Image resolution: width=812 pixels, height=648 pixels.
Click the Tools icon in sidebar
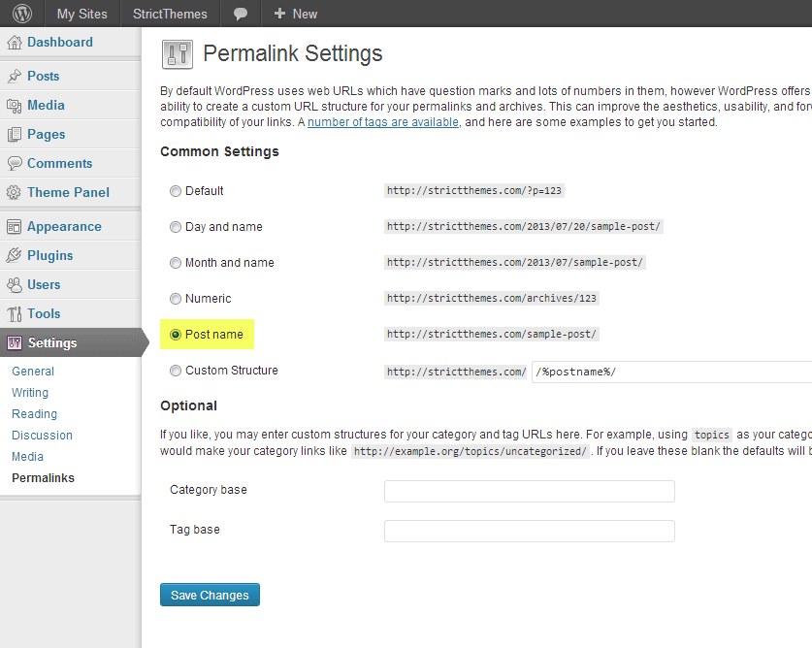15,314
